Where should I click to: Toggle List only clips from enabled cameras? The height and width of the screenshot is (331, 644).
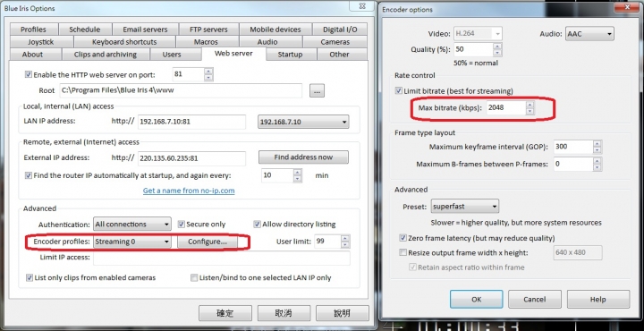pyautogui.click(x=30, y=277)
